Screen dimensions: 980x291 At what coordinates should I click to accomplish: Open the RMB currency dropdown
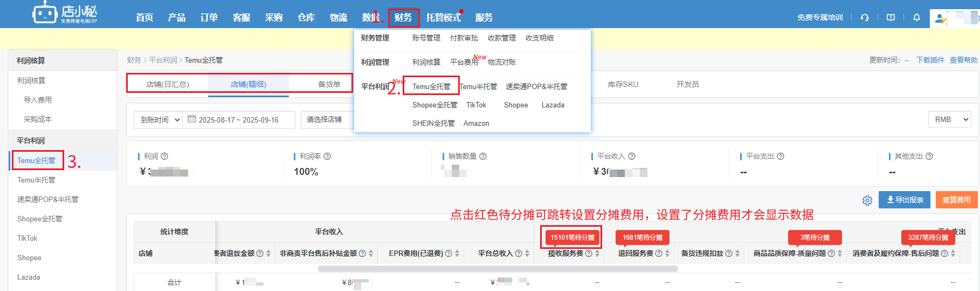tap(949, 119)
